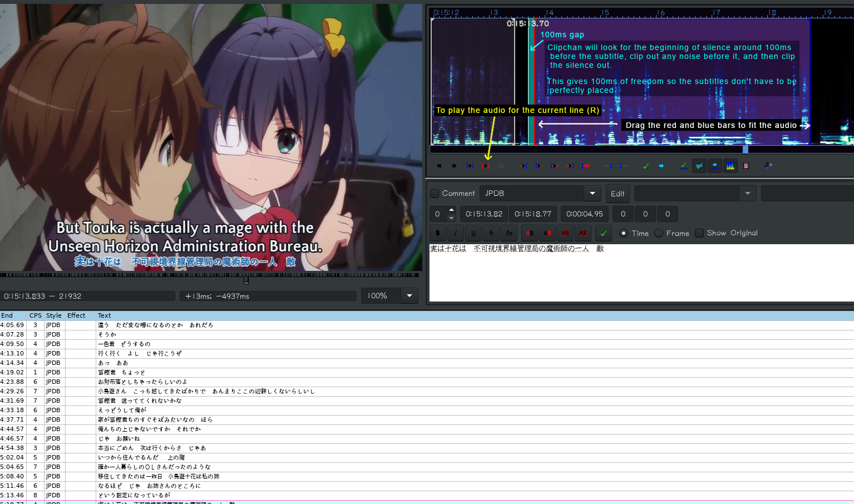
Task: Toggle bold formatting button
Action: [438, 233]
